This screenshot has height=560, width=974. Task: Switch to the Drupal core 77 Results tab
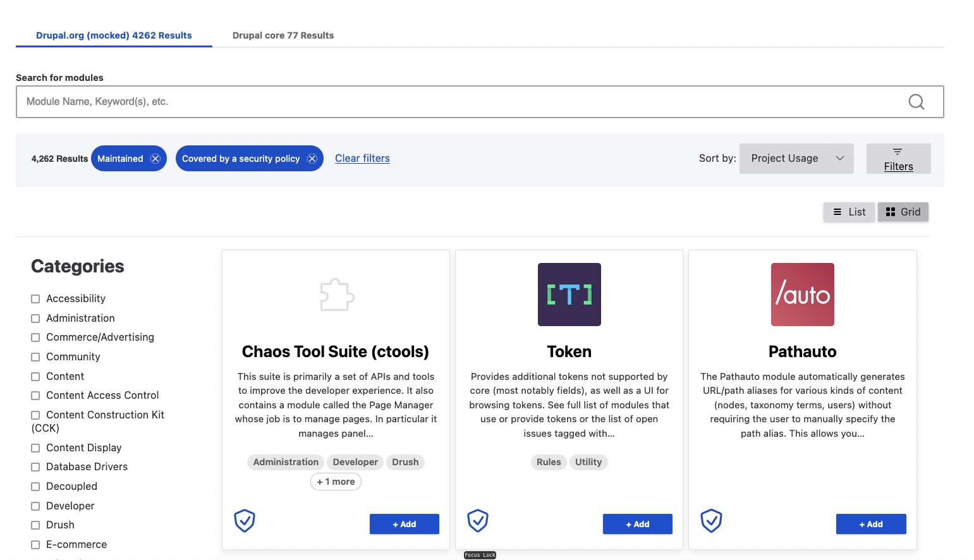(283, 35)
